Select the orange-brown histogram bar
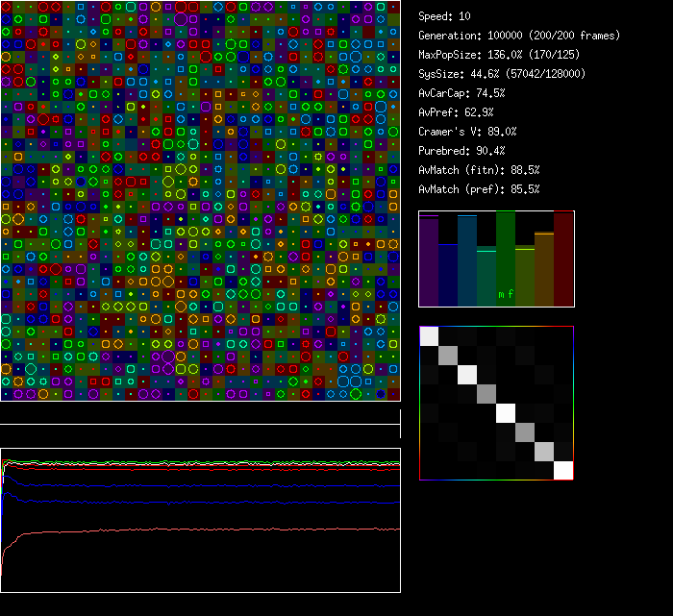673x616 pixels. tap(544, 268)
